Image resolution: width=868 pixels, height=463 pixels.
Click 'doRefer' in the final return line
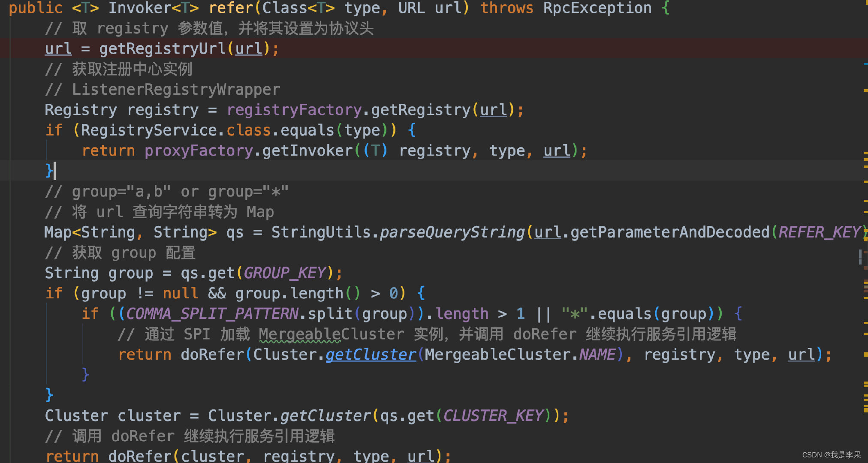[140, 456]
